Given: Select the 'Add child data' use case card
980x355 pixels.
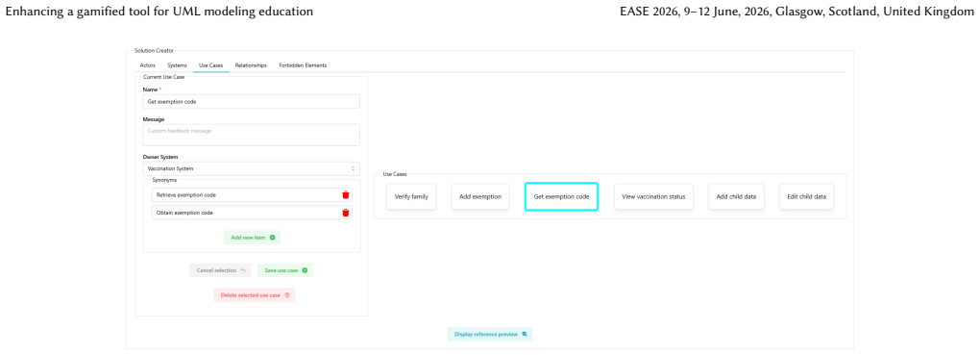Looking at the screenshot, I should click(x=736, y=196).
